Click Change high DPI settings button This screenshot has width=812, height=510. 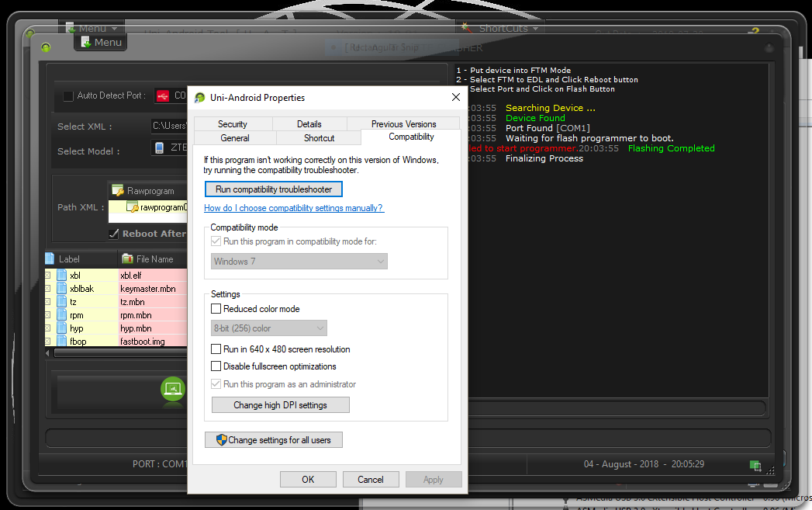[x=280, y=404]
